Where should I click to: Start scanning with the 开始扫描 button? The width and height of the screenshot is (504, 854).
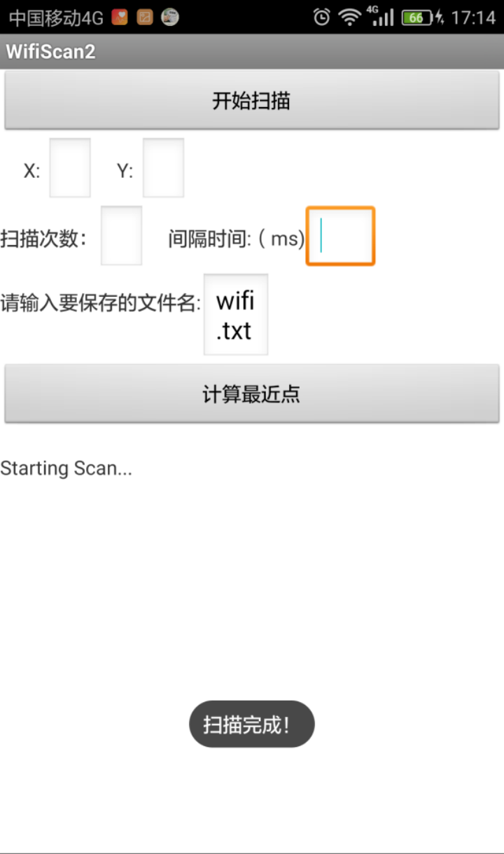pyautogui.click(x=252, y=100)
